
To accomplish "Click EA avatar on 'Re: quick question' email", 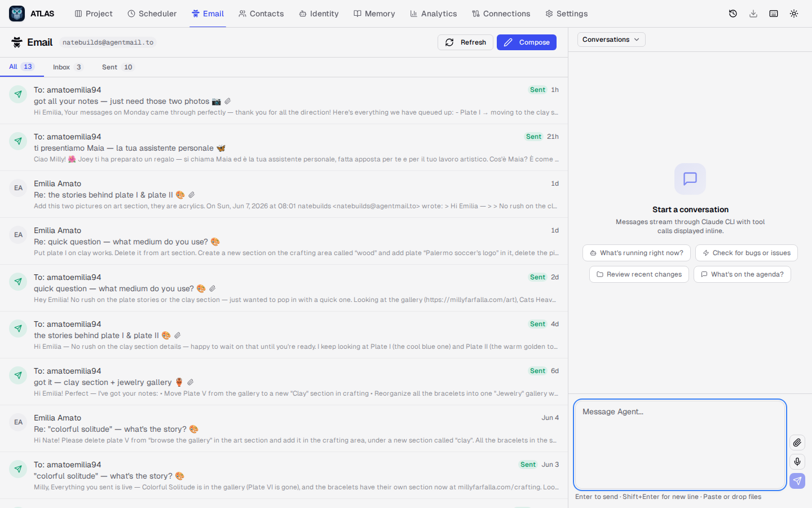I will tap(18, 235).
